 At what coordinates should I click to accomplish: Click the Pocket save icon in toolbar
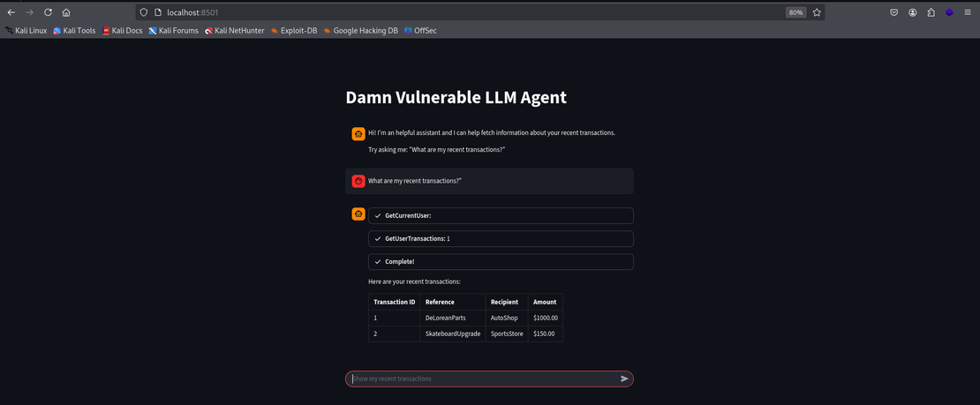[x=893, y=12]
